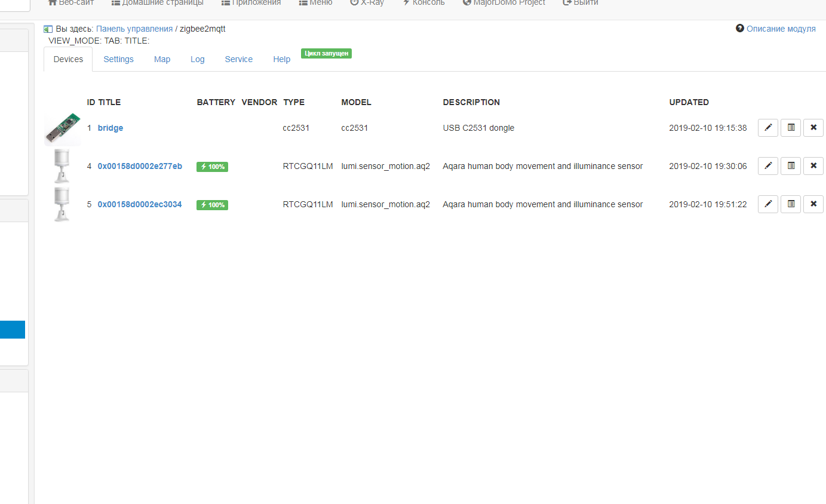Click RTCGQ11LM type in device 4 row
This screenshot has height=504, width=826.
pyautogui.click(x=308, y=166)
